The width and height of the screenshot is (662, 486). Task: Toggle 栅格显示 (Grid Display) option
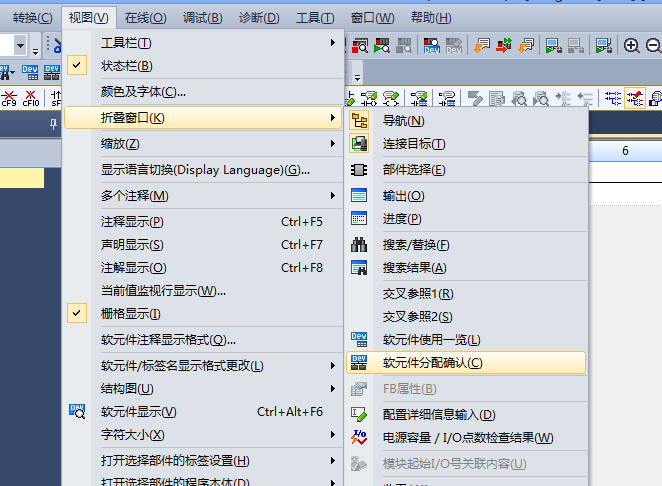(x=130, y=314)
